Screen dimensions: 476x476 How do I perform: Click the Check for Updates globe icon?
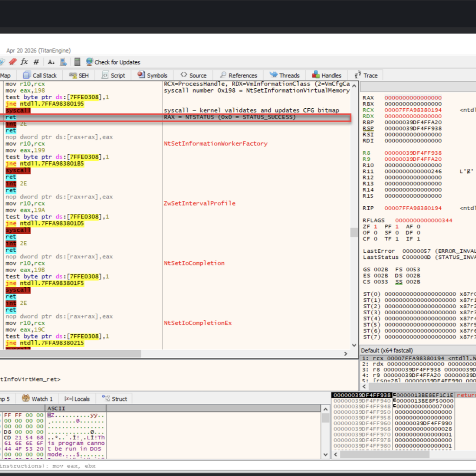[x=89, y=62]
